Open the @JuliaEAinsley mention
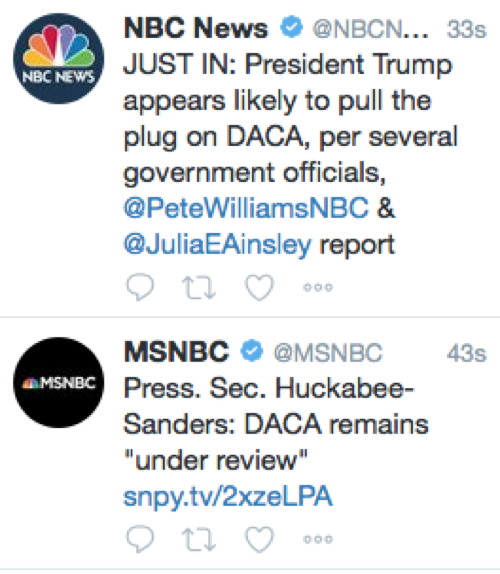This screenshot has width=500, height=574. coord(217,244)
